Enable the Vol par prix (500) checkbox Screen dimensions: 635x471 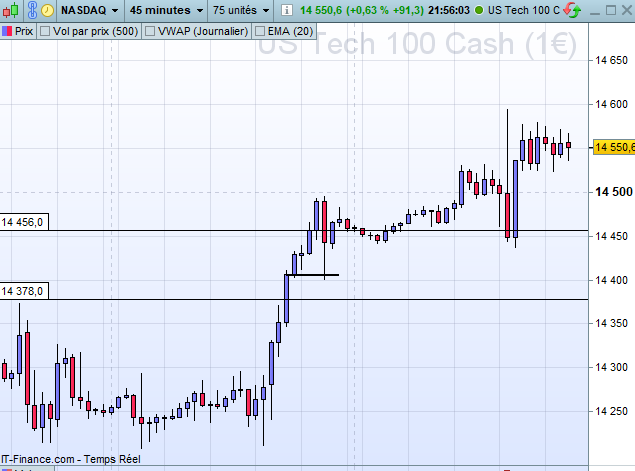[x=45, y=31]
